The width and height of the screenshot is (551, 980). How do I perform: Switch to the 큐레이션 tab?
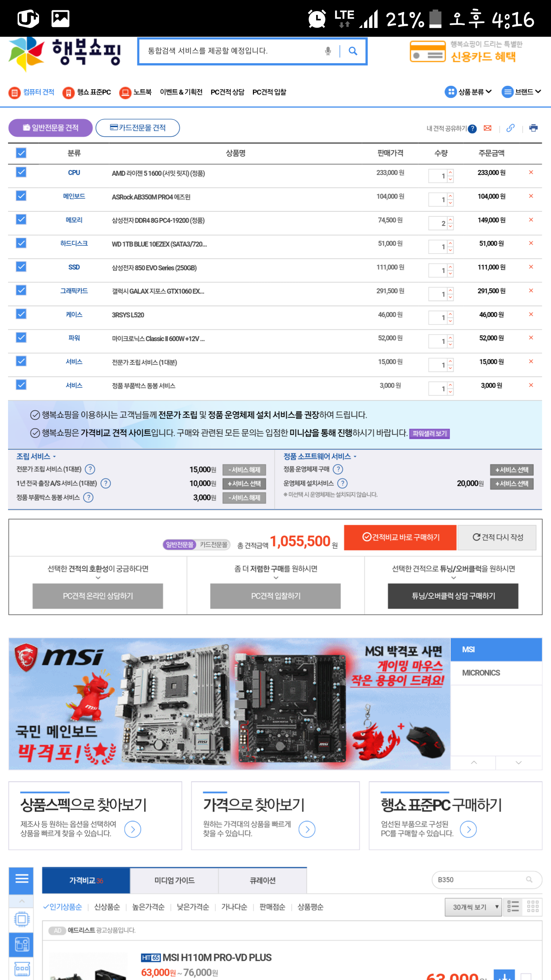coord(262,880)
